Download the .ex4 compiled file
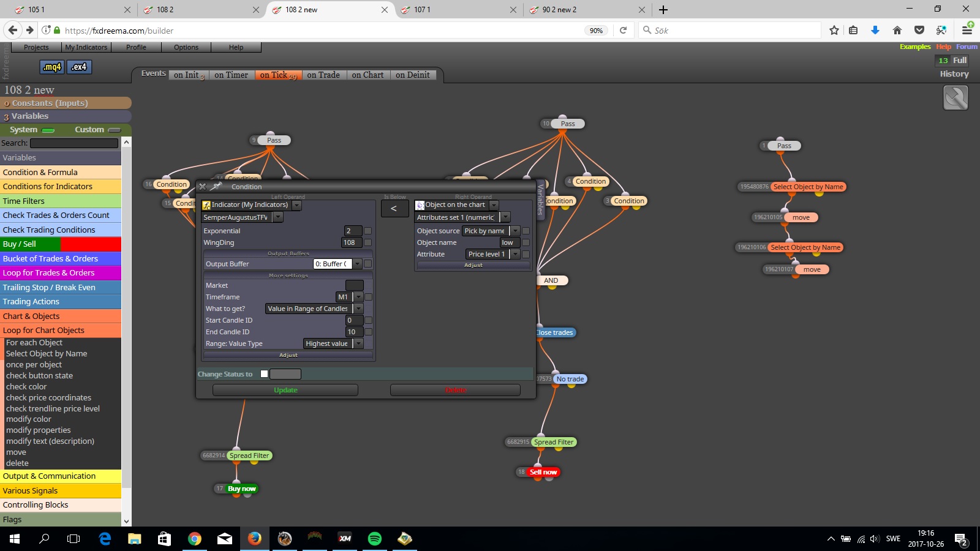 point(80,67)
